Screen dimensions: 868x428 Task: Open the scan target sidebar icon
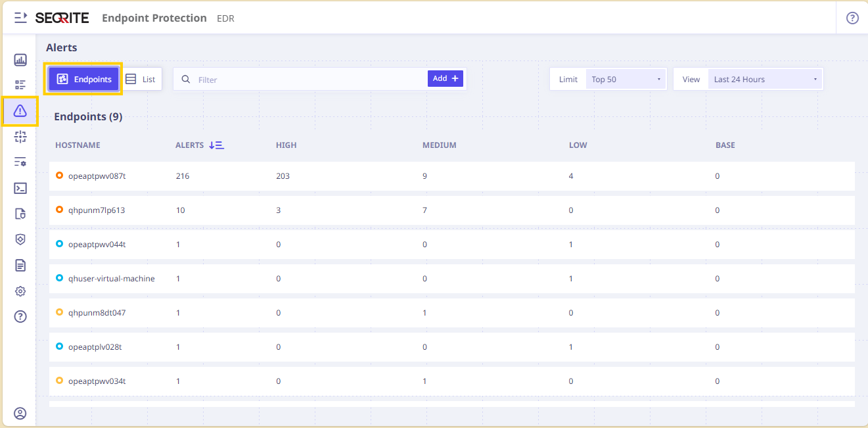point(20,137)
